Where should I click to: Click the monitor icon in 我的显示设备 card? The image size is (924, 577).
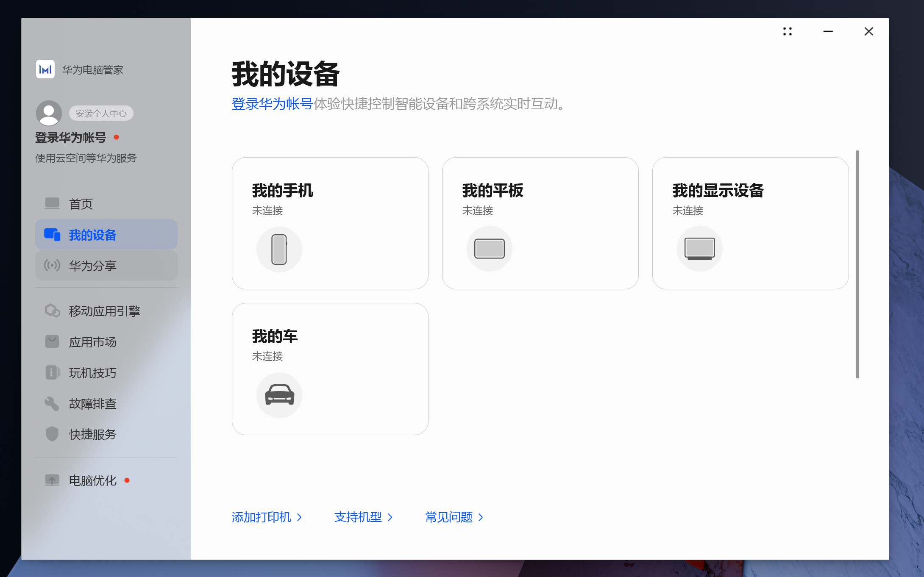point(700,249)
